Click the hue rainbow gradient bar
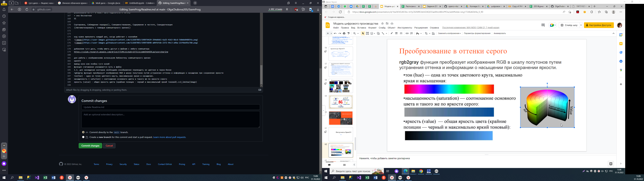This screenshot has height=181, width=644. pos(449,89)
